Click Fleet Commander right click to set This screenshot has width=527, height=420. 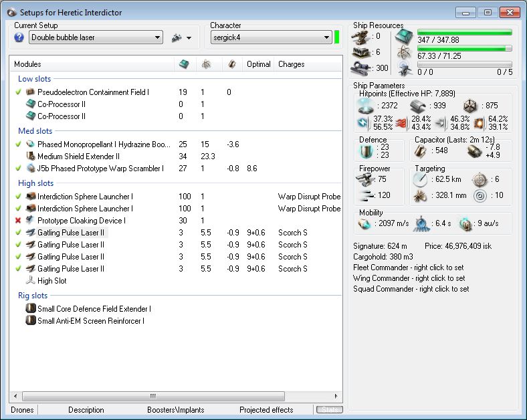tap(409, 268)
